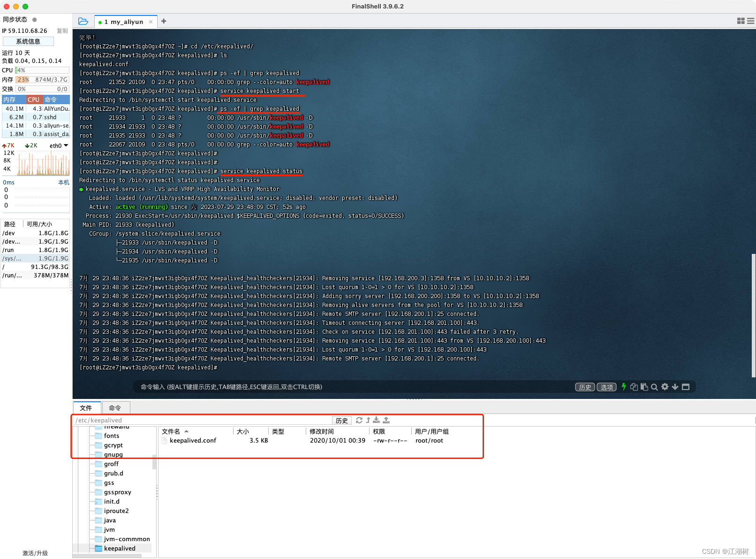Close the my_aliyun tab
This screenshot has height=559, width=756.
pyautogui.click(x=151, y=22)
